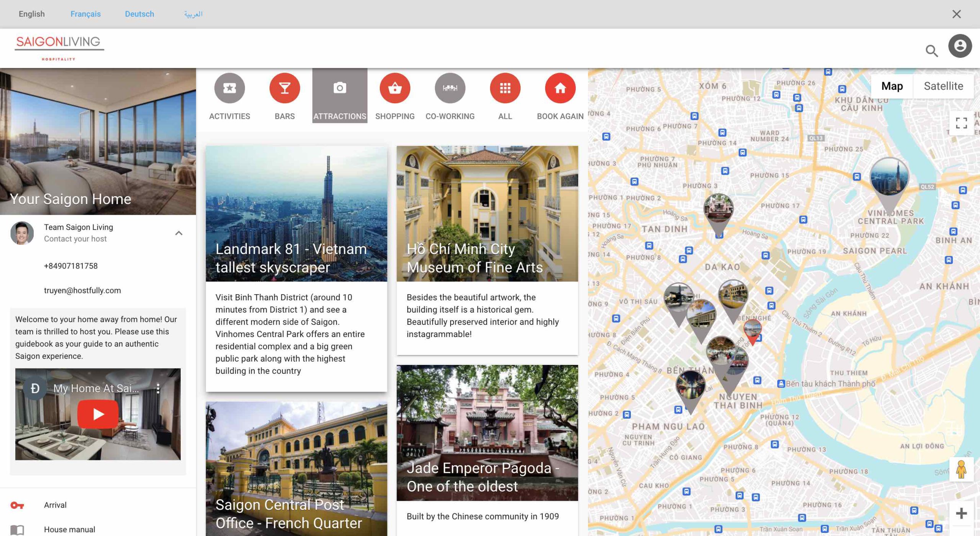Switch to Map view mode
The height and width of the screenshot is (536, 980).
tap(892, 86)
